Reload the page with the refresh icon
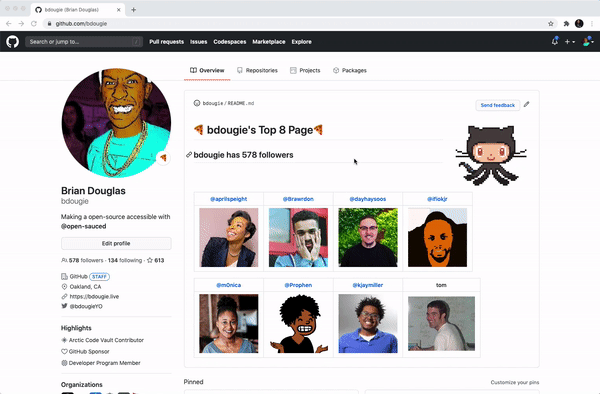 point(34,24)
